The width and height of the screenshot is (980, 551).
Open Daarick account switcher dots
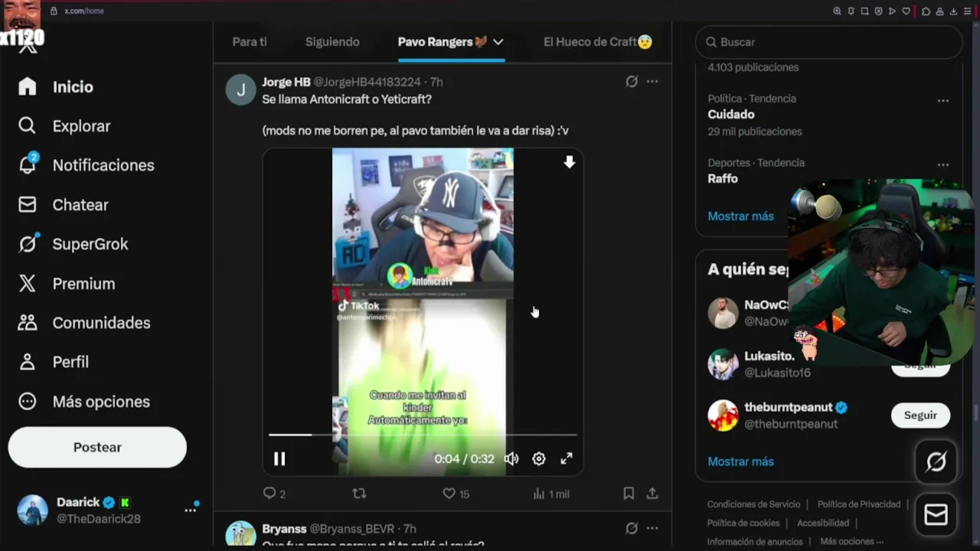[x=191, y=510]
